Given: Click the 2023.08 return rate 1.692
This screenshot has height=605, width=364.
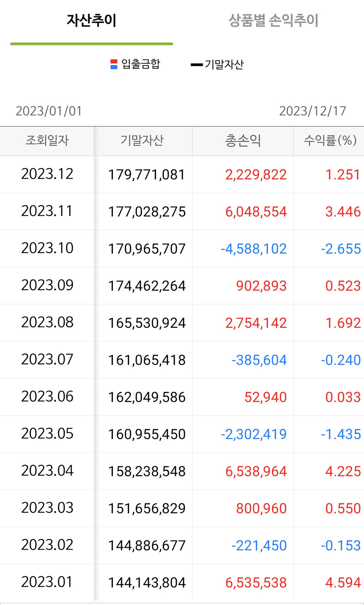Looking at the screenshot, I should tap(343, 323).
